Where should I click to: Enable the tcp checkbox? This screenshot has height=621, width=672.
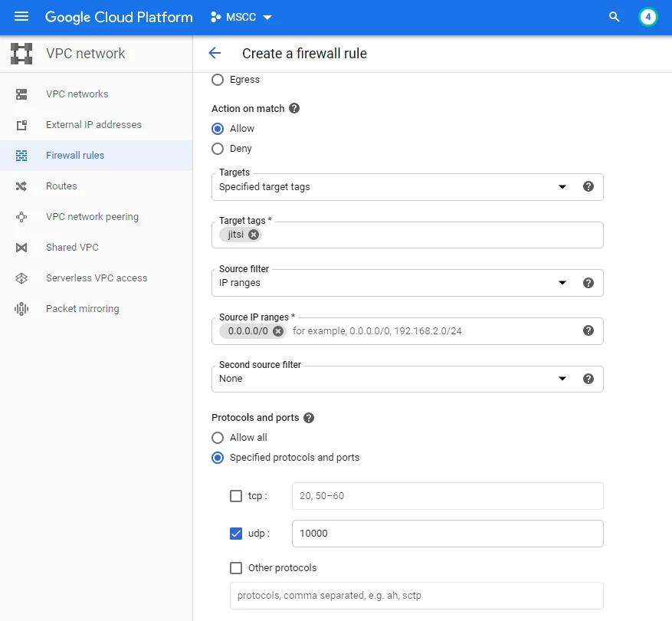(x=236, y=496)
